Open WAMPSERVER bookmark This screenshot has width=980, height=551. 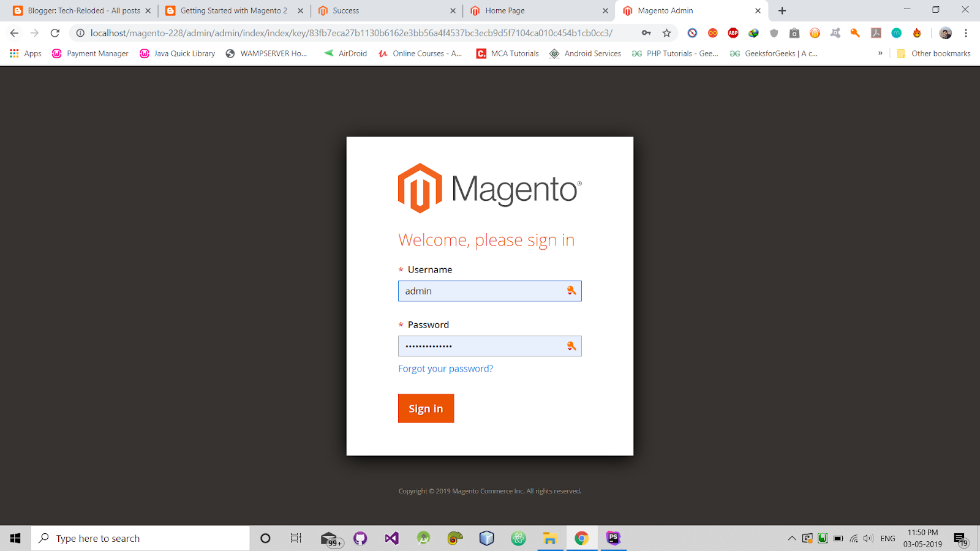(266, 53)
